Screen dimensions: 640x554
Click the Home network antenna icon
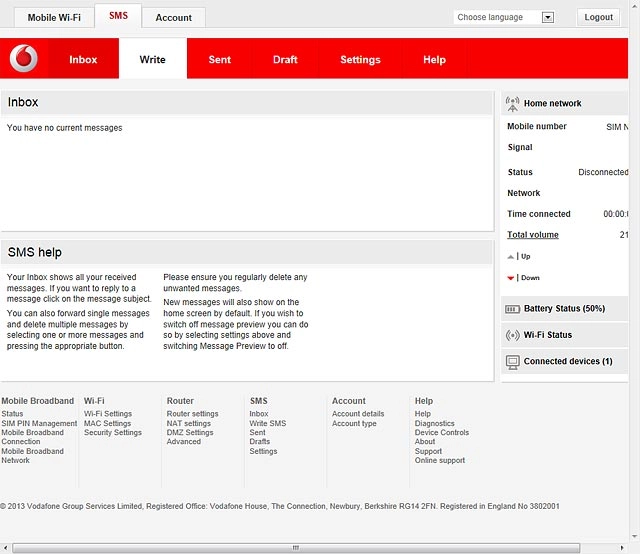click(x=512, y=104)
